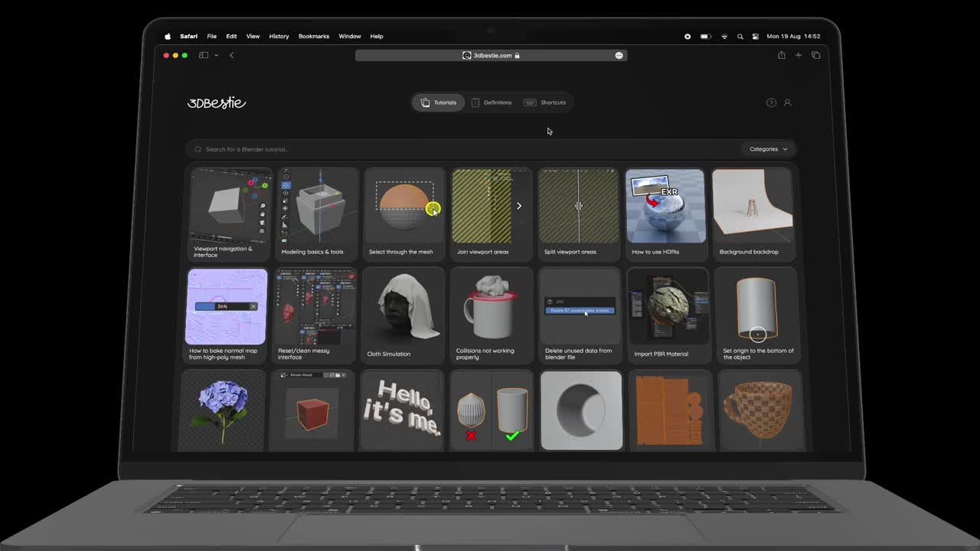Open the orange-outlined red cube tutorial card
The width and height of the screenshot is (980, 551).
point(312,411)
